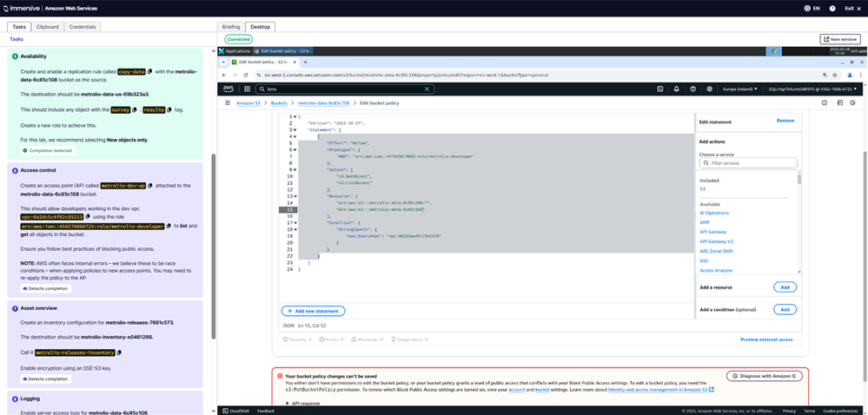Open the metrolio-data-6c85c108 breadcrumb

tap(323, 103)
